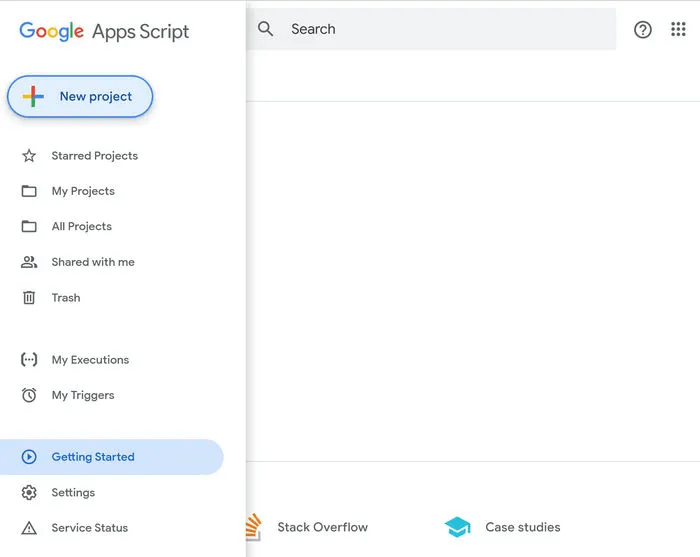Open the Stack Overflow link
This screenshot has height=557, width=700.
323,527
